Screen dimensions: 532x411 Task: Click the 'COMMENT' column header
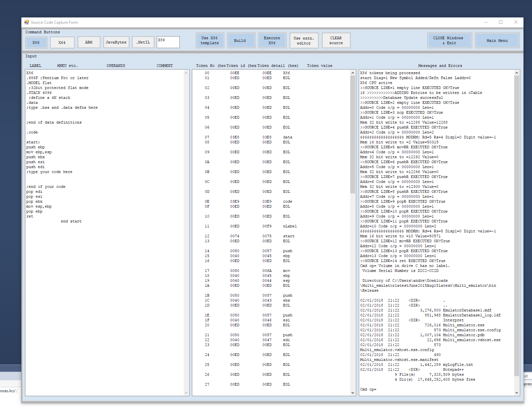[x=165, y=66]
